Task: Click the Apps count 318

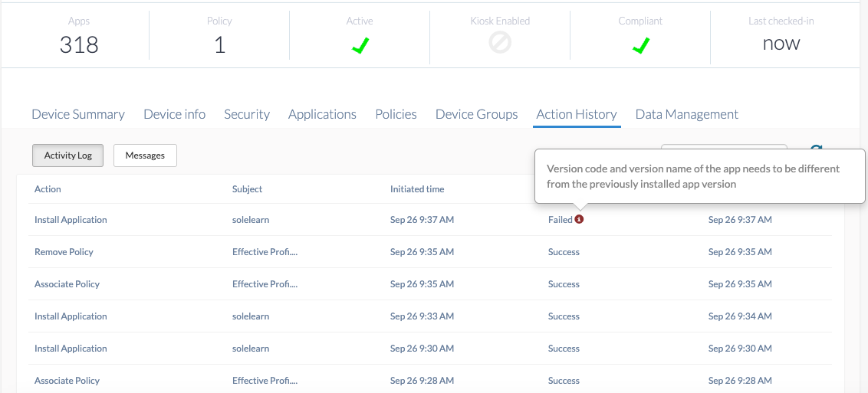Action: click(79, 44)
